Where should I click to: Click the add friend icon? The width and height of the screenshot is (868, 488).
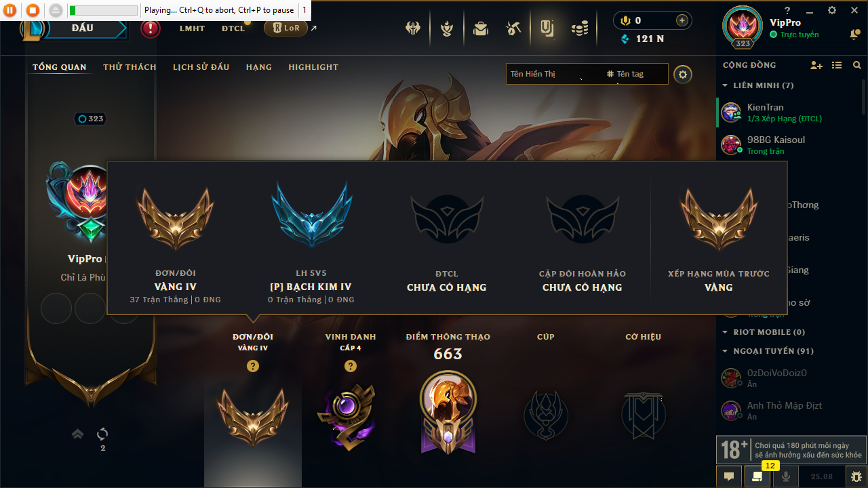816,65
